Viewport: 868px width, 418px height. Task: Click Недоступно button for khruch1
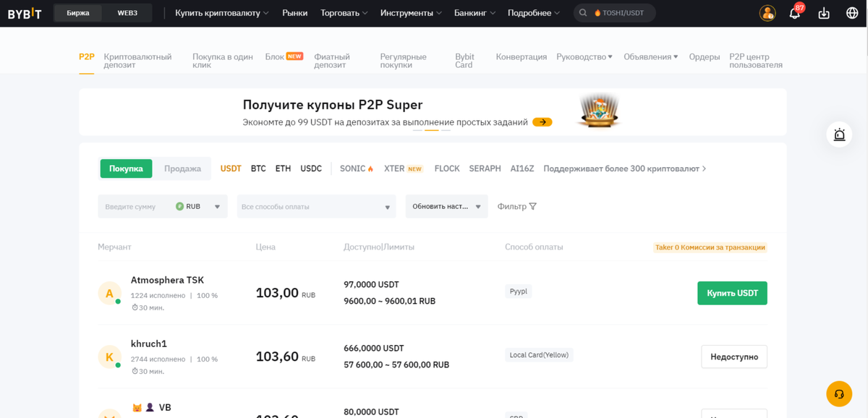tap(734, 357)
